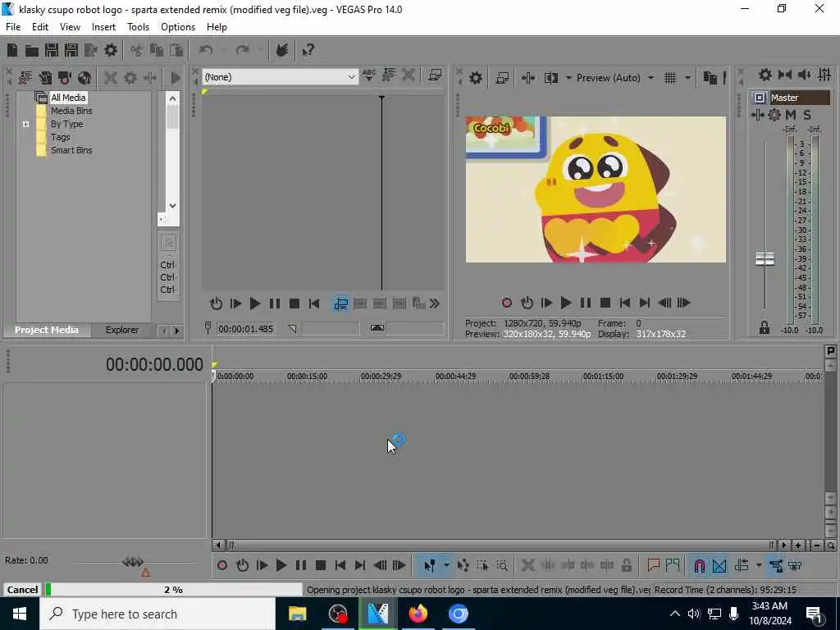
Task: Open Mixing Console faders icon
Action: click(824, 75)
